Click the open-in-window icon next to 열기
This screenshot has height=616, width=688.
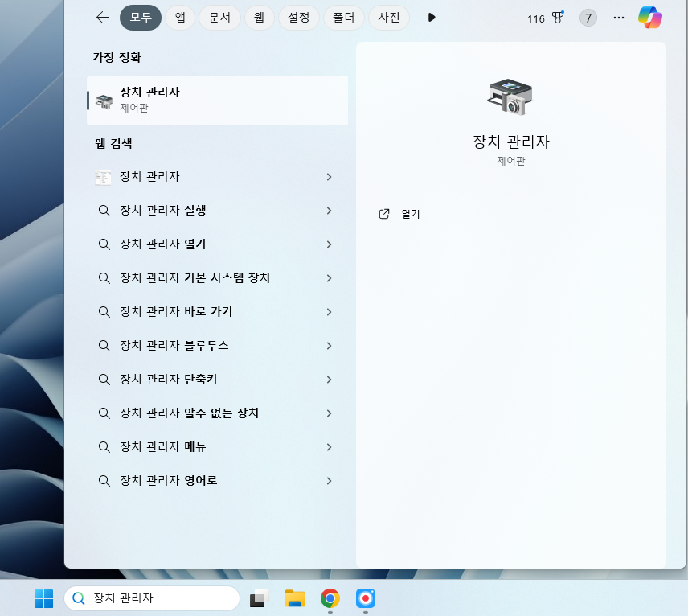point(384,214)
